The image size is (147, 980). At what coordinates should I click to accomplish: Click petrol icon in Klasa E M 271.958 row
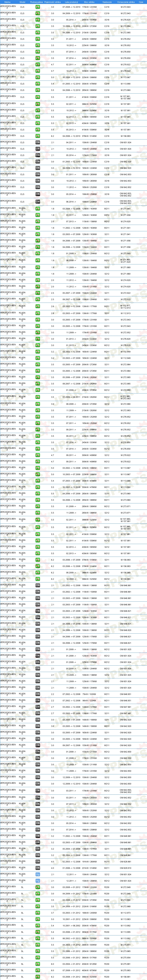point(38,215)
